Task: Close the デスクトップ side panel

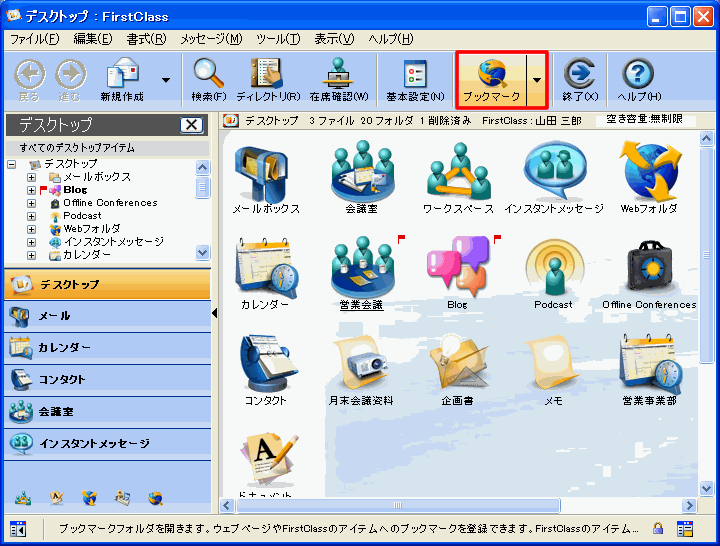Action: tap(191, 125)
